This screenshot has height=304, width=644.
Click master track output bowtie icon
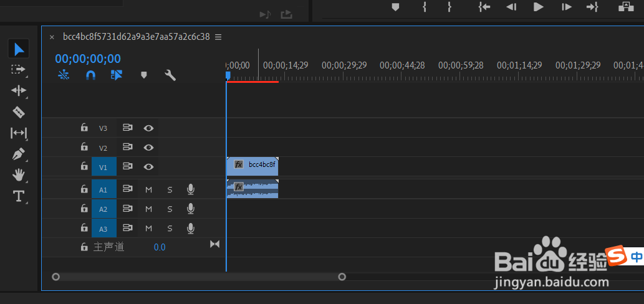[x=215, y=244]
